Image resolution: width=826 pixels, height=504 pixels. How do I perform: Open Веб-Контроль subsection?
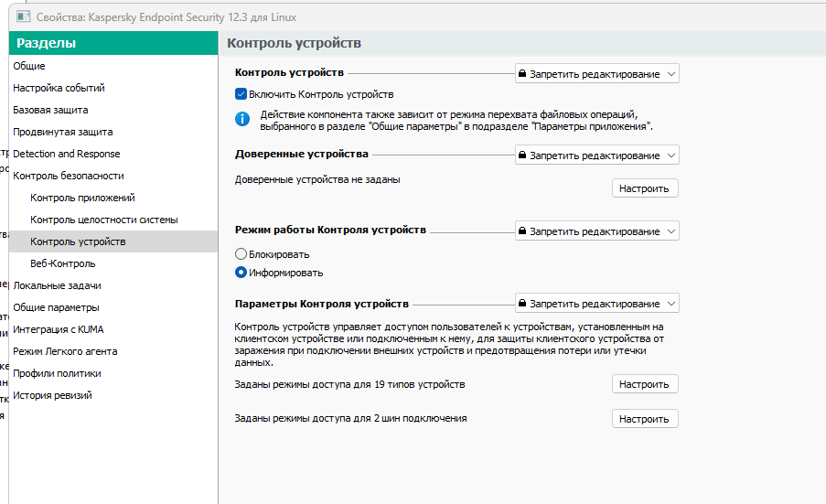pos(113,263)
